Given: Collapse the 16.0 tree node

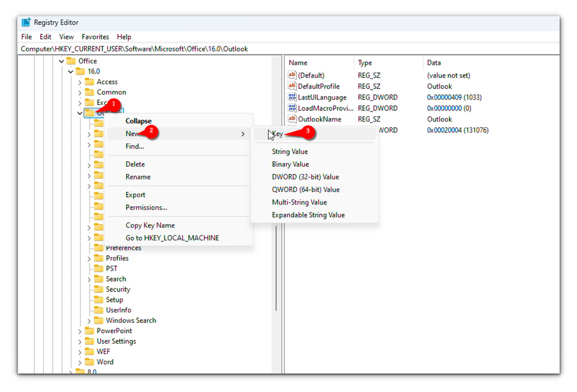Looking at the screenshot, I should tap(71, 72).
